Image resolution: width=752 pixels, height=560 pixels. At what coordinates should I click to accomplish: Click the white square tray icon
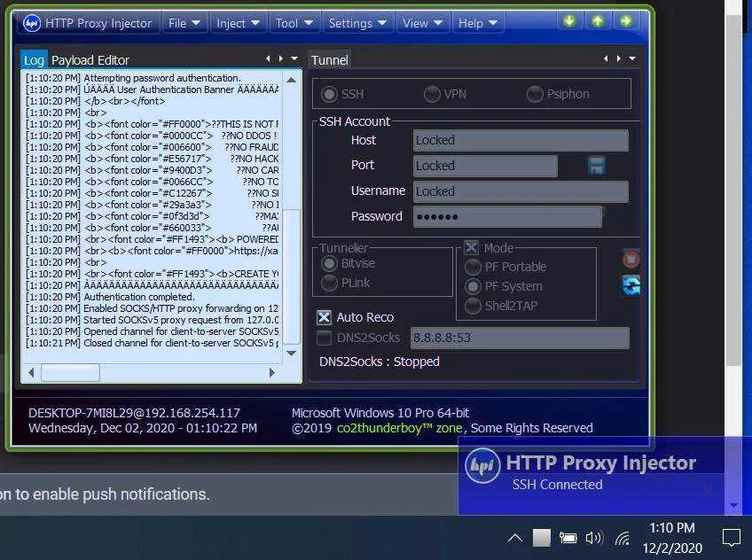(542, 538)
